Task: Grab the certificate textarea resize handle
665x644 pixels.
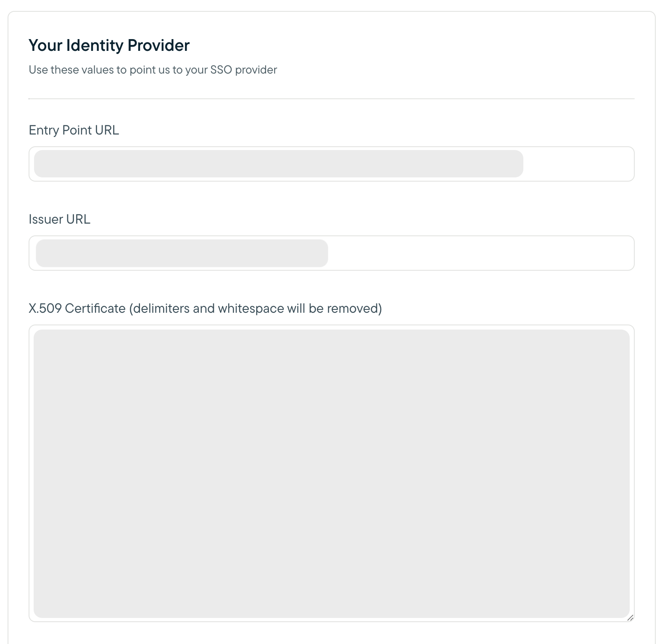Action: pyautogui.click(x=630, y=618)
